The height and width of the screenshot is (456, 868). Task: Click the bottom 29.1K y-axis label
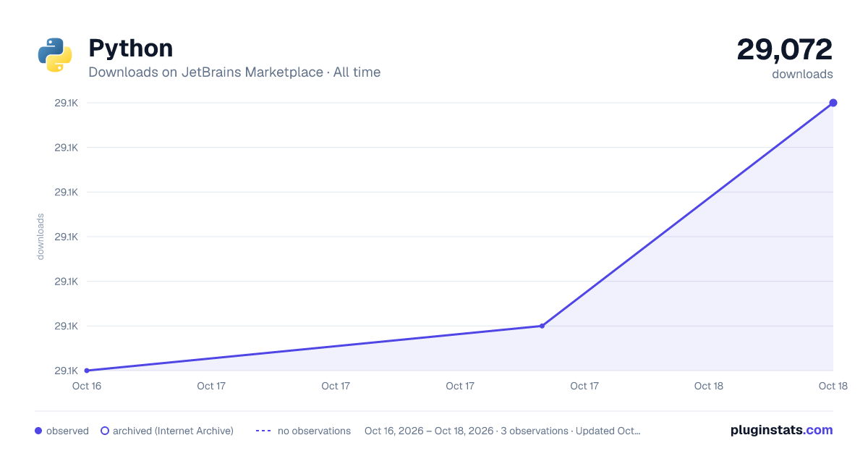67,371
